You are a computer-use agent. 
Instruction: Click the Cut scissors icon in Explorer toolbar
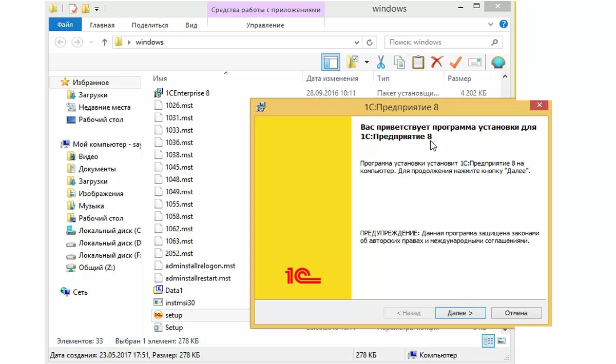tap(381, 63)
